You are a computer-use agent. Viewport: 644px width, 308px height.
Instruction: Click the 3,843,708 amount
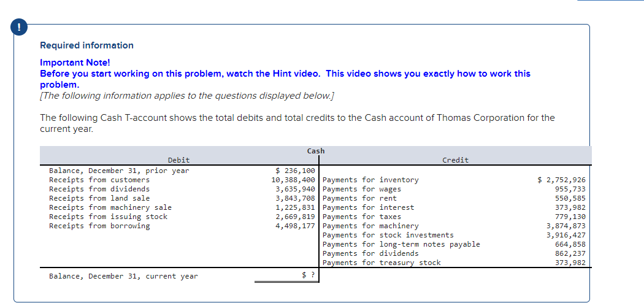pyautogui.click(x=295, y=198)
